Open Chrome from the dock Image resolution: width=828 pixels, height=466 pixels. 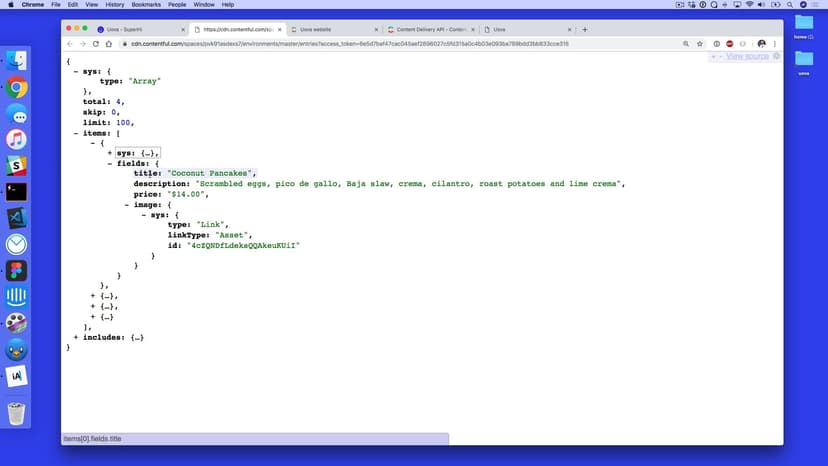tap(16, 88)
